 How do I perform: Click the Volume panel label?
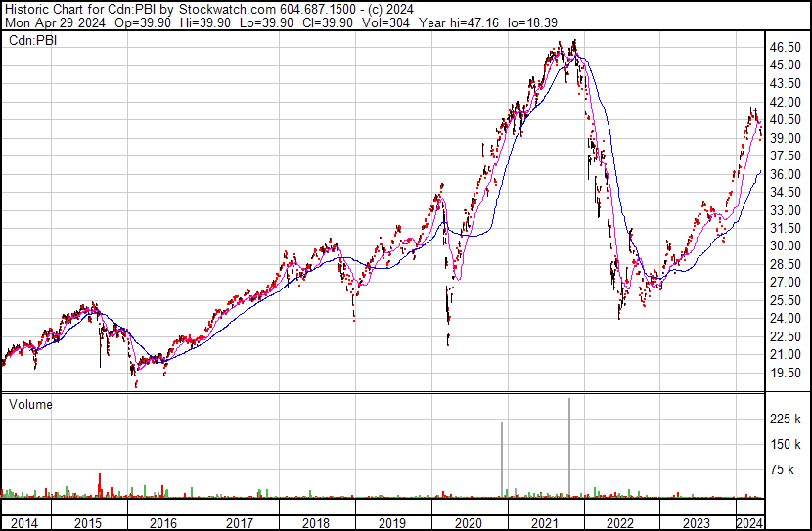click(30, 404)
